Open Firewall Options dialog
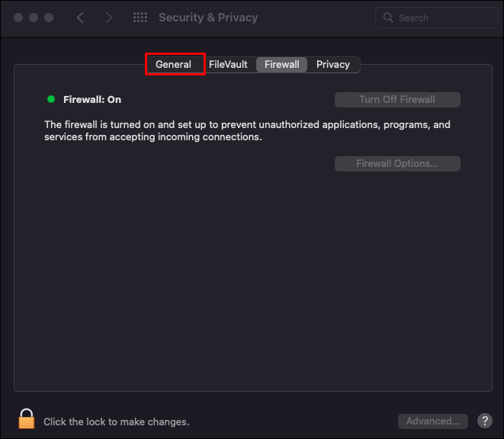The height and width of the screenshot is (439, 504). point(397,164)
